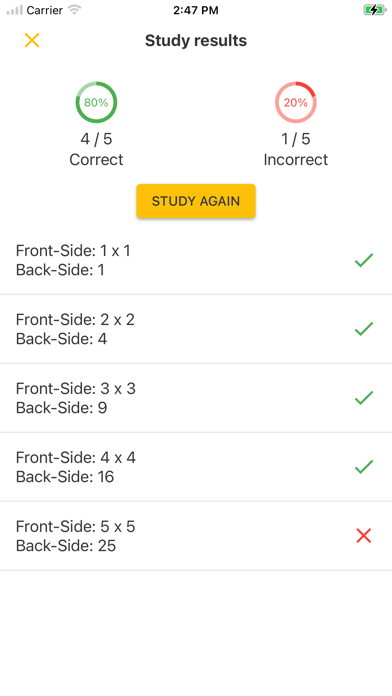The image size is (392, 696).
Task: Tap the green checkmark for 3 x 3
Action: click(x=364, y=398)
